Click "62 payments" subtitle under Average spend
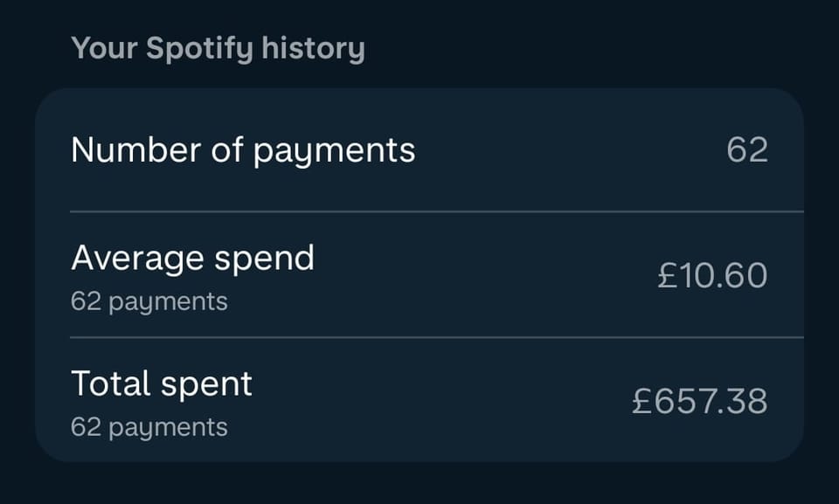839x504 pixels. [149, 302]
